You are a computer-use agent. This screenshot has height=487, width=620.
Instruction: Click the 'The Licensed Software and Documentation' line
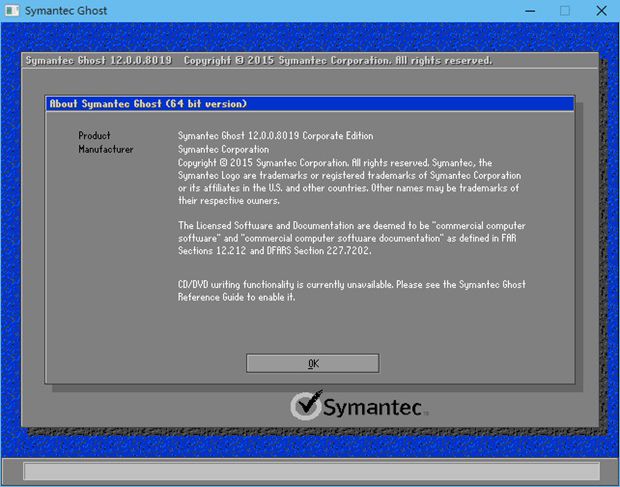352,226
